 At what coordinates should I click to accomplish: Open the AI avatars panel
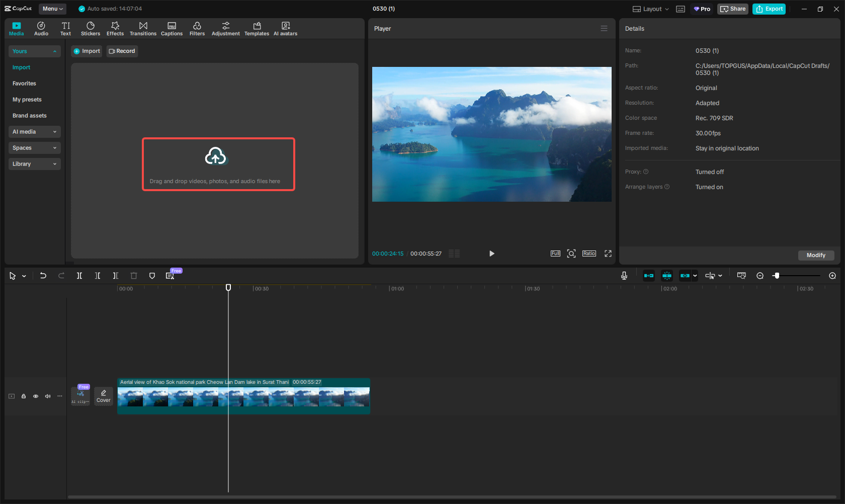click(x=285, y=28)
